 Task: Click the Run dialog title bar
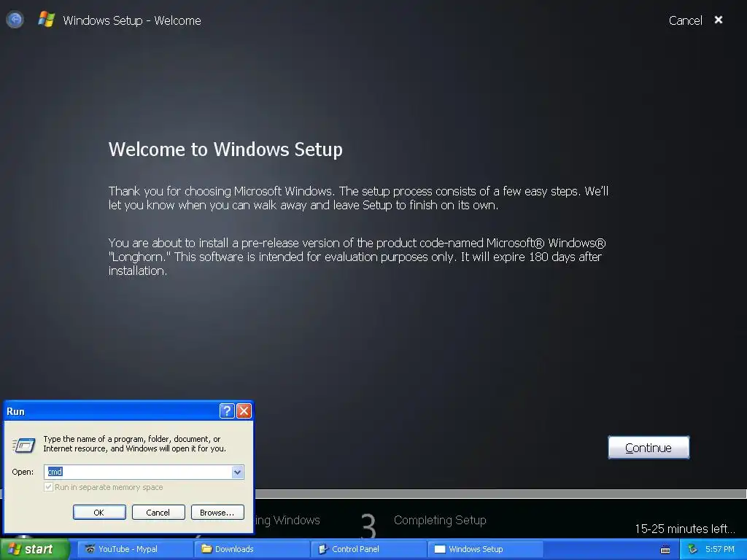(112, 411)
